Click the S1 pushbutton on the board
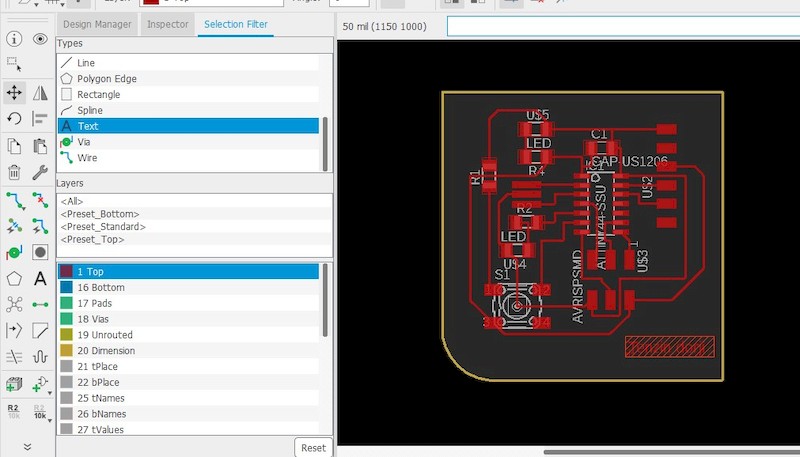 pos(517,306)
